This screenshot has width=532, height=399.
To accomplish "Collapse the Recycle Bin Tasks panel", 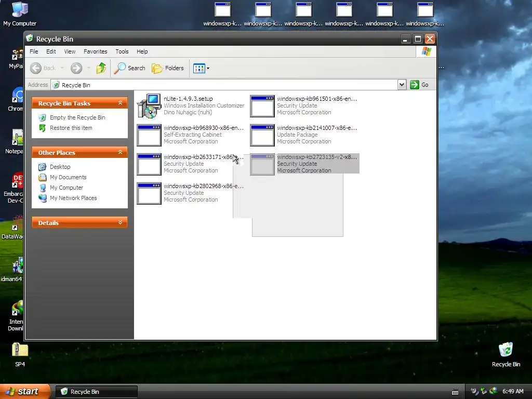I will [x=120, y=103].
